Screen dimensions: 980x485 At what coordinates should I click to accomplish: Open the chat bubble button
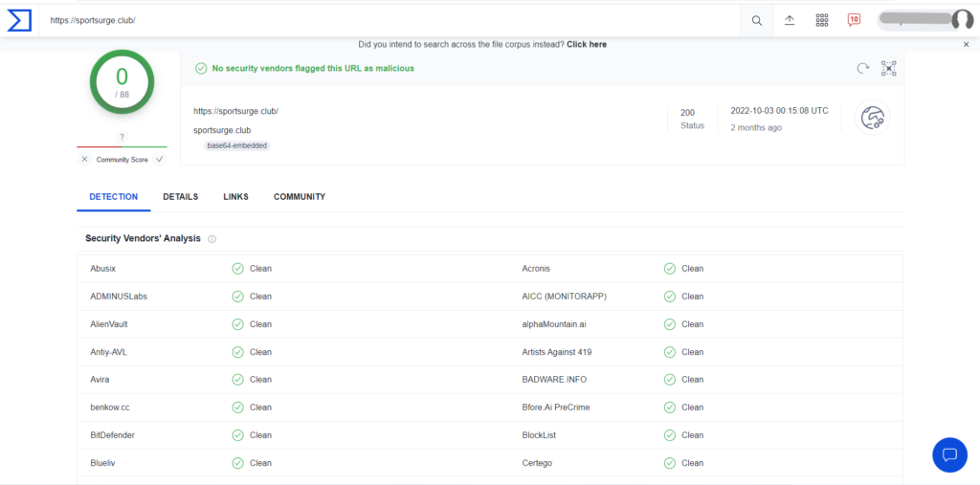[x=949, y=454]
